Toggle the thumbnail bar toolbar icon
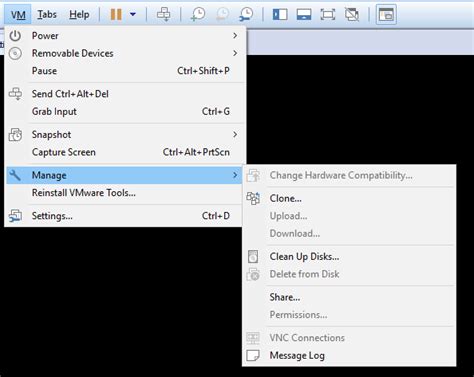474x377 pixels. click(304, 14)
